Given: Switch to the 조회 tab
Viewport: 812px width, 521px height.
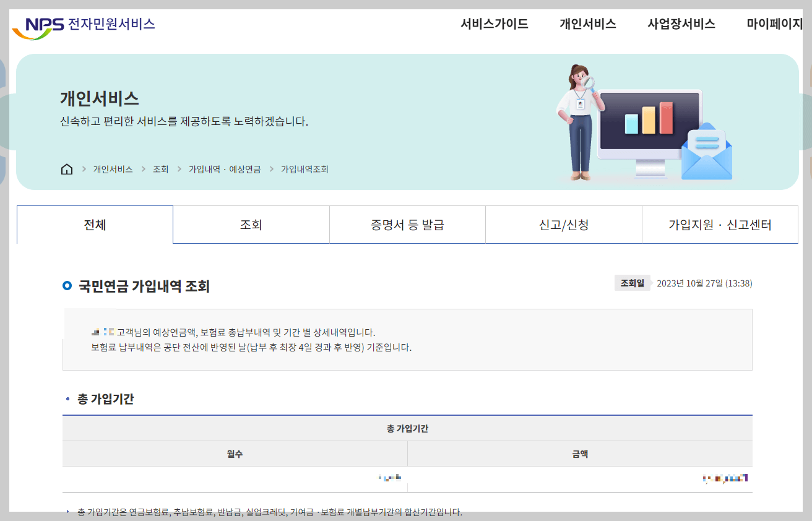Looking at the screenshot, I should pyautogui.click(x=251, y=224).
